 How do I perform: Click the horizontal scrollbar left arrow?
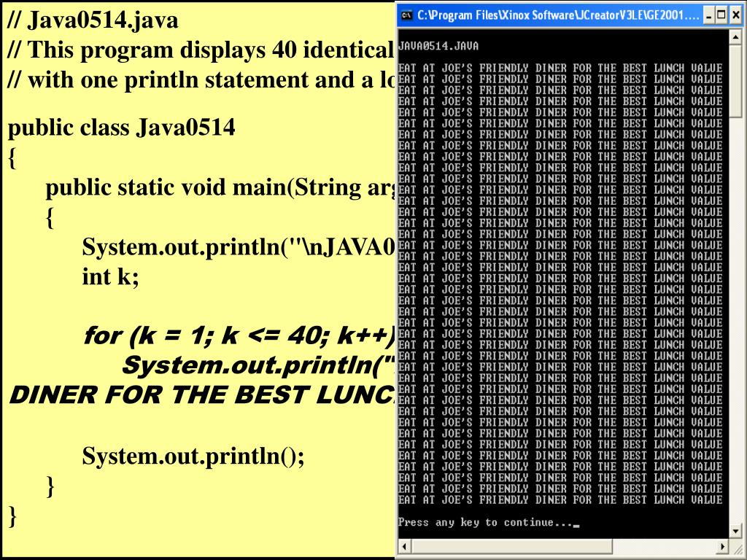(x=404, y=546)
